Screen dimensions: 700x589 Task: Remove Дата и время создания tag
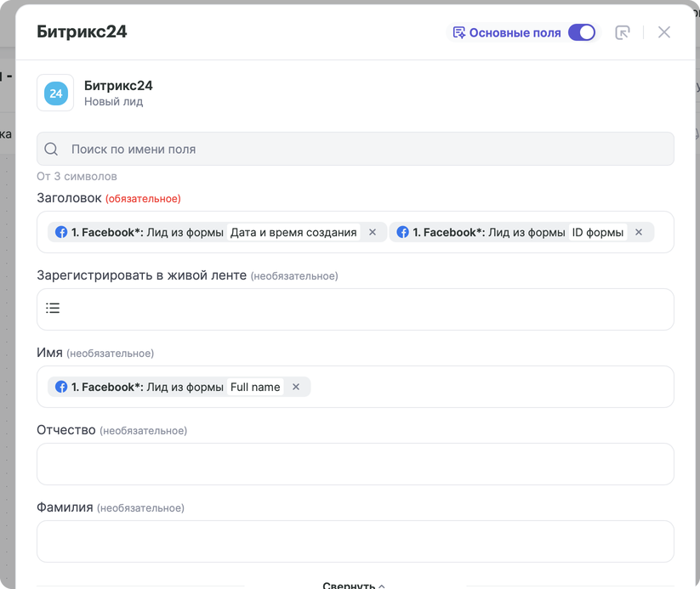click(373, 232)
